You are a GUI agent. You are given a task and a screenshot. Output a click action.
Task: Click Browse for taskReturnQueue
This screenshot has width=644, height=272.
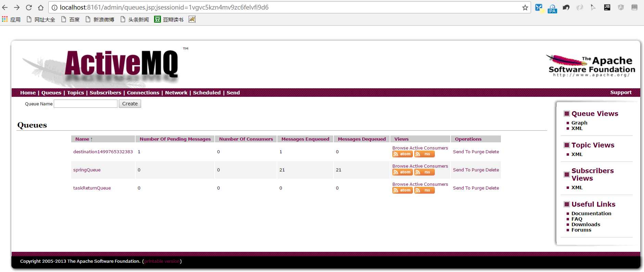(x=400, y=184)
